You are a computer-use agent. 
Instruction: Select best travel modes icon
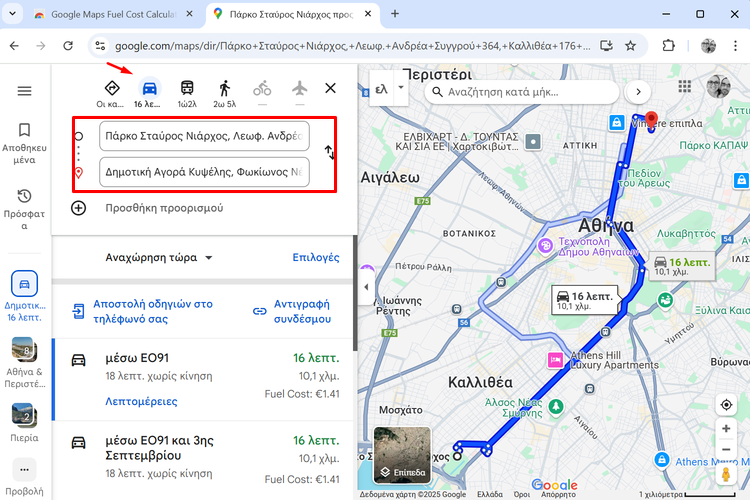111,89
